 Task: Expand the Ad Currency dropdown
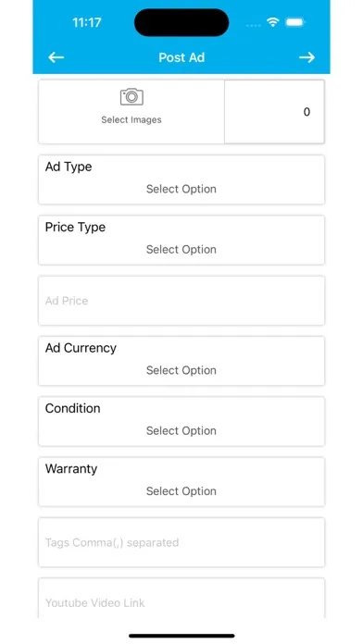tap(181, 361)
